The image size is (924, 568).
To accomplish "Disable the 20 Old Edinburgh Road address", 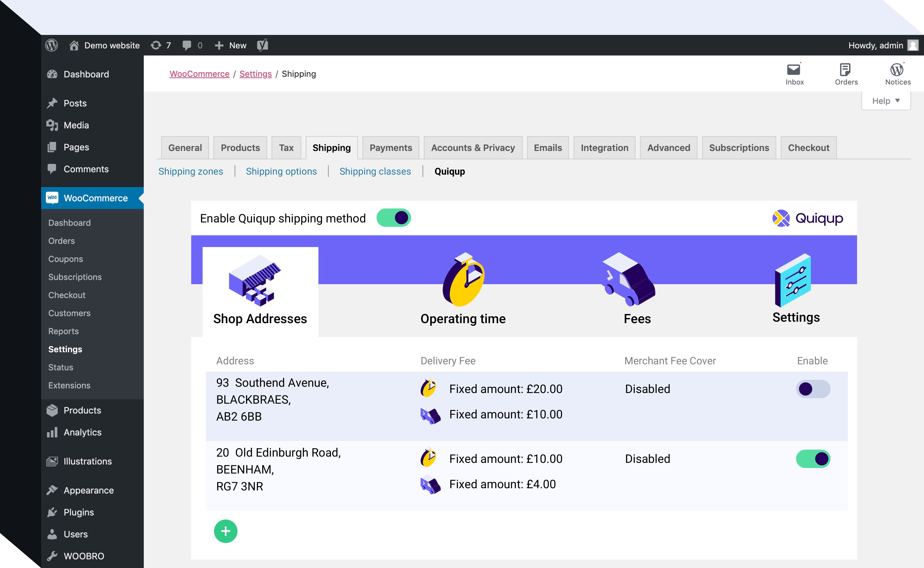I will (813, 459).
